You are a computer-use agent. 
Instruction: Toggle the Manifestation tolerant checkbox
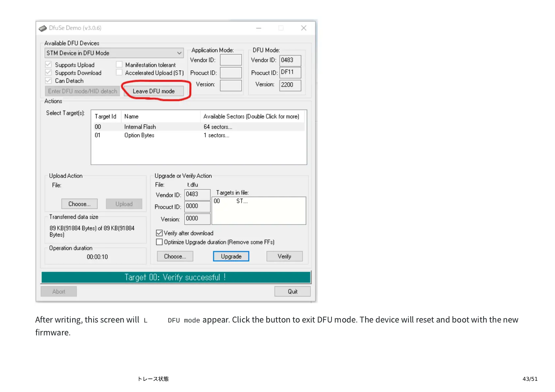pyautogui.click(x=119, y=64)
